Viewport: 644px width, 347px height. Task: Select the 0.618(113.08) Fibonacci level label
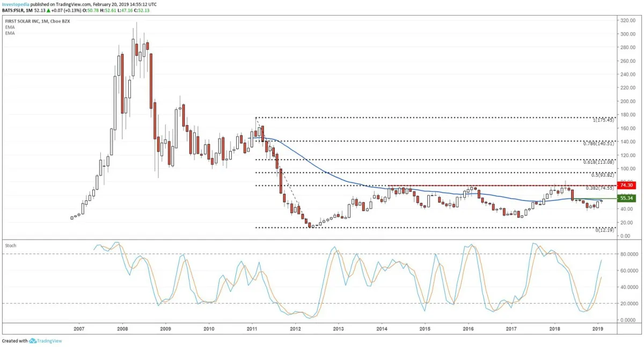click(x=598, y=162)
